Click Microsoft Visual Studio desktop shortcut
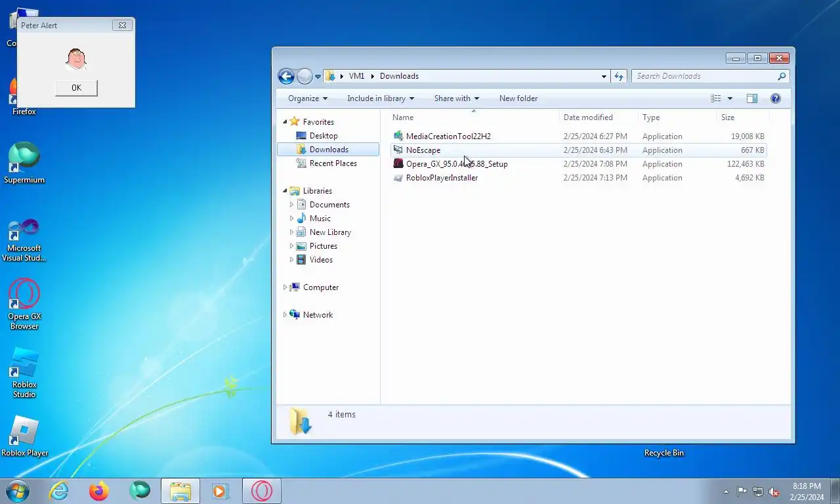 [24, 240]
